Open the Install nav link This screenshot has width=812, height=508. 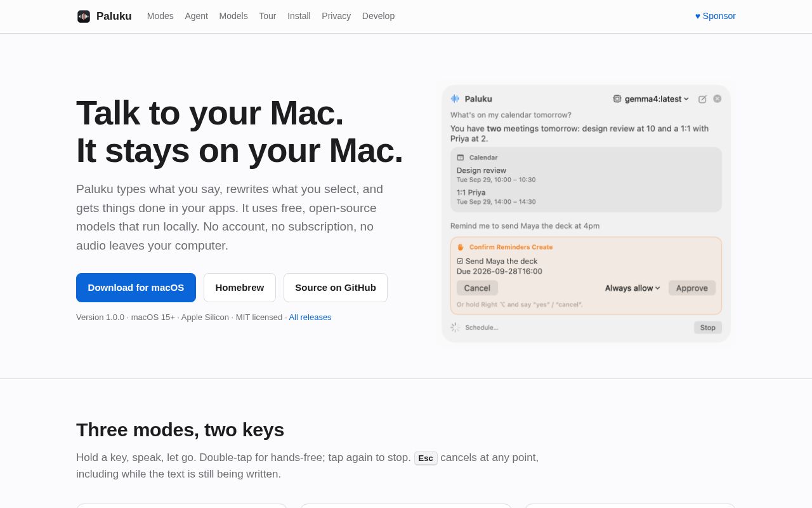[299, 16]
